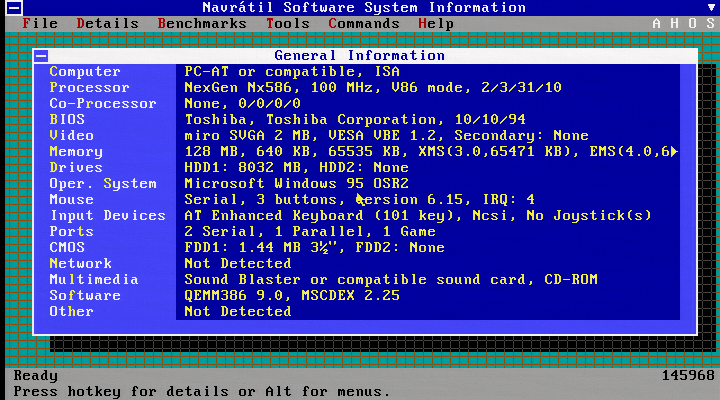Screen dimensions: 720x400
Task: Select the Other category row
Action: click(72, 311)
